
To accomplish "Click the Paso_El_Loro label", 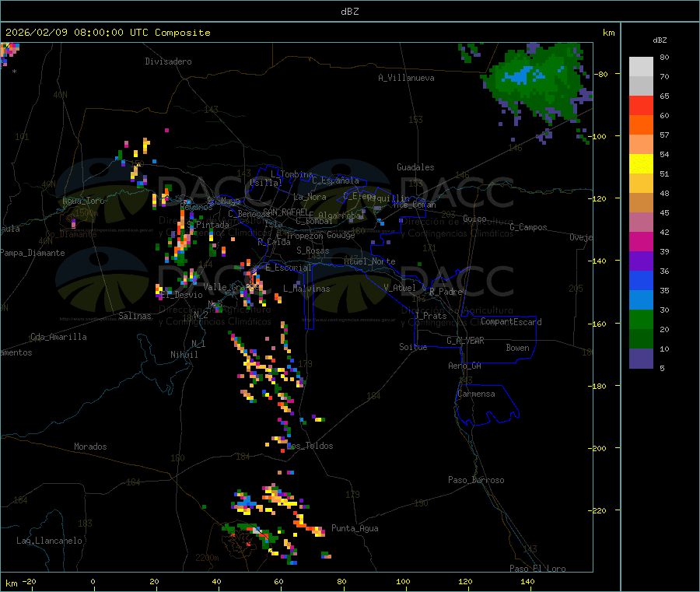I will tap(537, 569).
